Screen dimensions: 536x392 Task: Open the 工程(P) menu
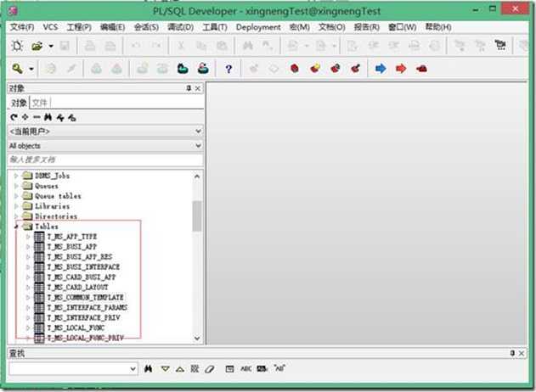79,27
